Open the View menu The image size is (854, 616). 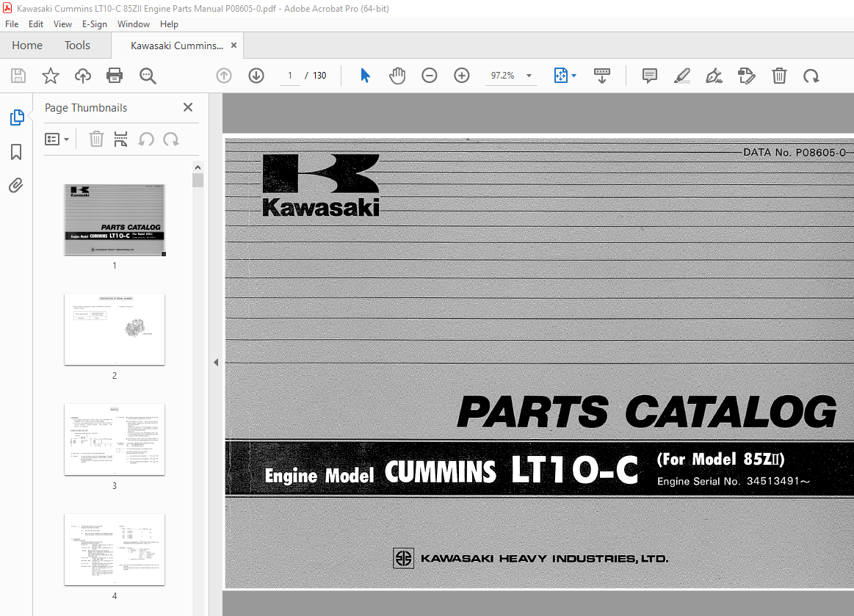coord(62,24)
